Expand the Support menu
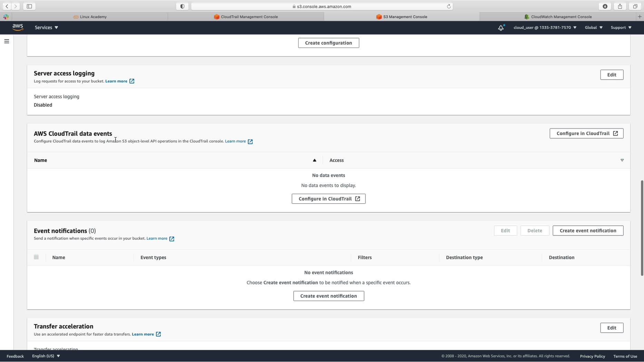 click(x=621, y=28)
